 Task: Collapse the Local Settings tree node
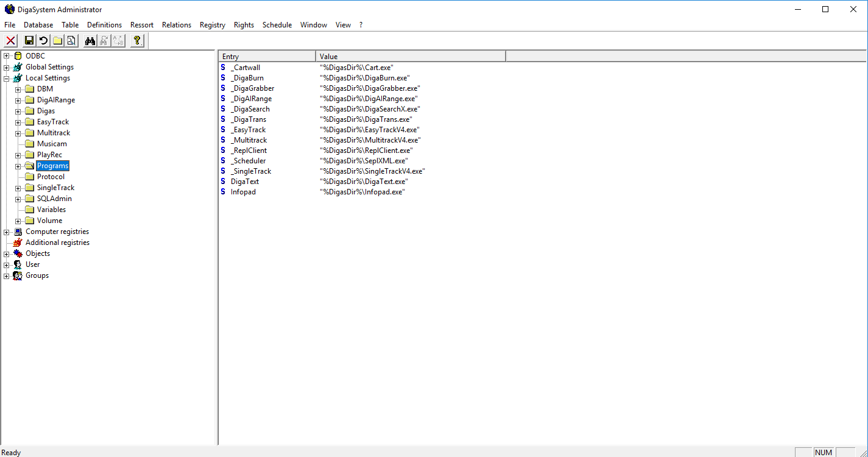point(7,78)
